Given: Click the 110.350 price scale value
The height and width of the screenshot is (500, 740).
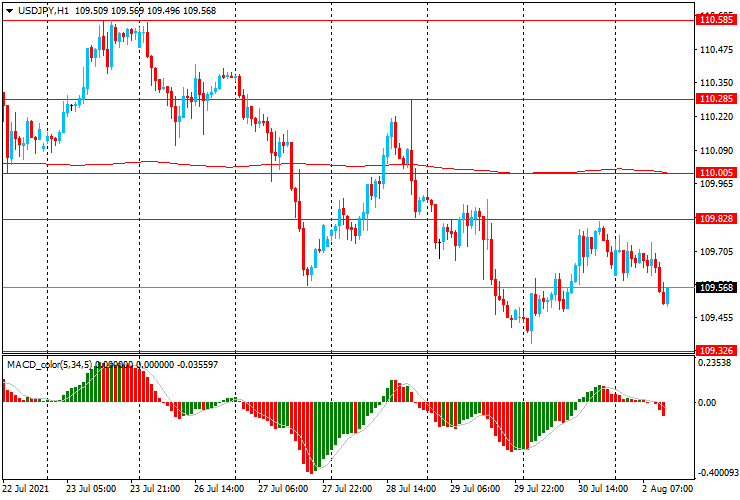Looking at the screenshot, I should click(717, 83).
